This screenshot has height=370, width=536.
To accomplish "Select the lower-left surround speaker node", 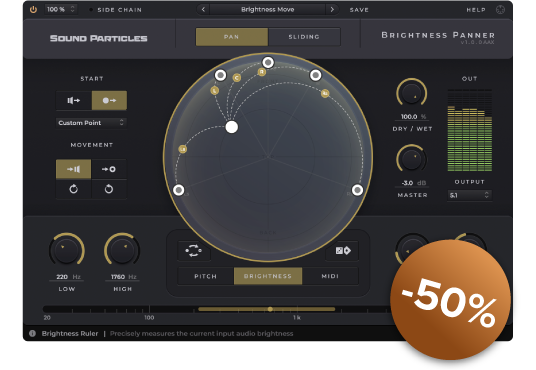I will pos(178,190).
